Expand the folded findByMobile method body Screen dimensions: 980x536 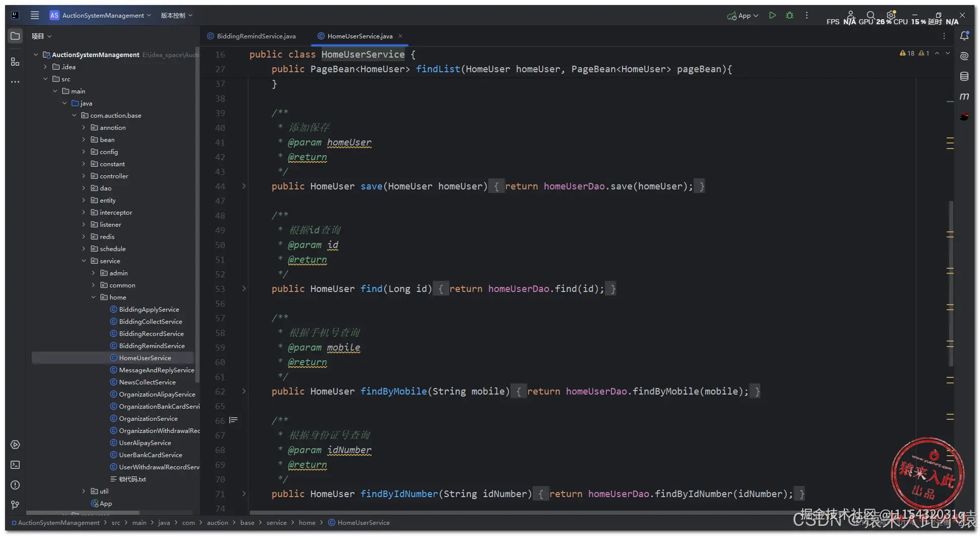coord(244,391)
